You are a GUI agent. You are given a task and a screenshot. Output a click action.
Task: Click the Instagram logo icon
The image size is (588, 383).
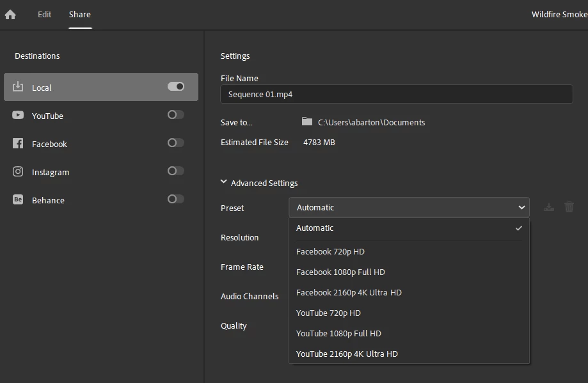point(18,171)
